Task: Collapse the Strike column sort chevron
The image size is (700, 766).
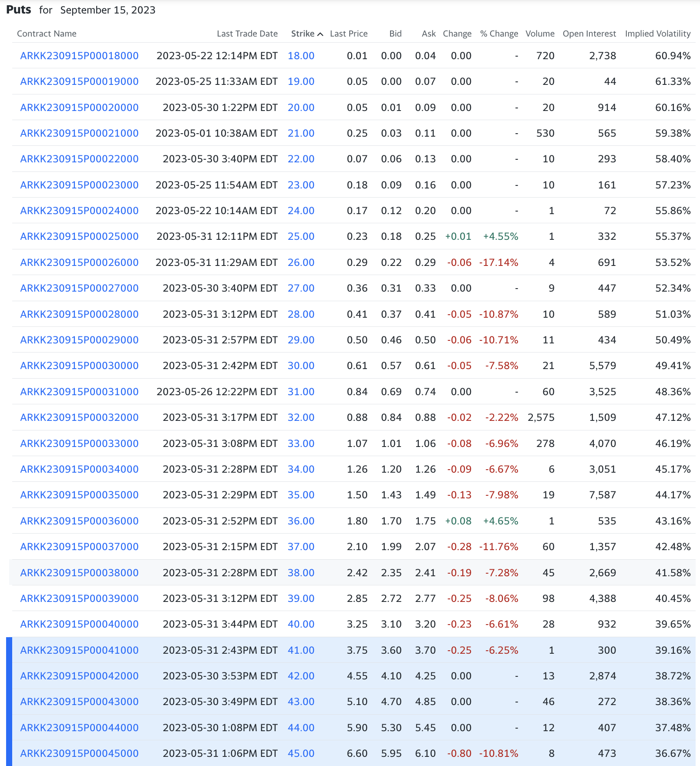Action: 320,34
